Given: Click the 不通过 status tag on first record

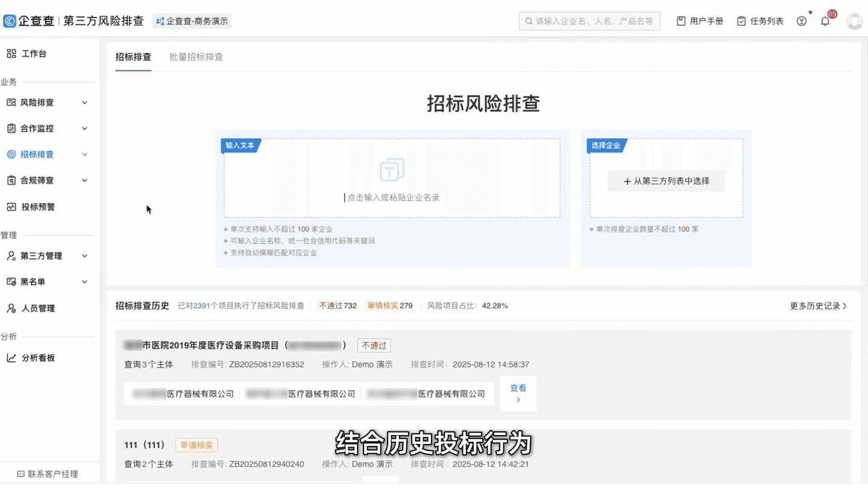Looking at the screenshot, I should [374, 346].
